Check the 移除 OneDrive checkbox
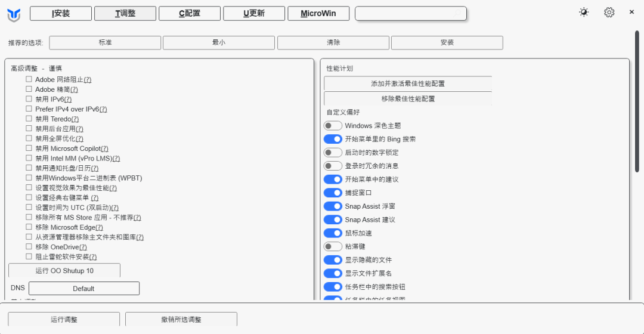Image resolution: width=644 pixels, height=334 pixels. tap(29, 246)
